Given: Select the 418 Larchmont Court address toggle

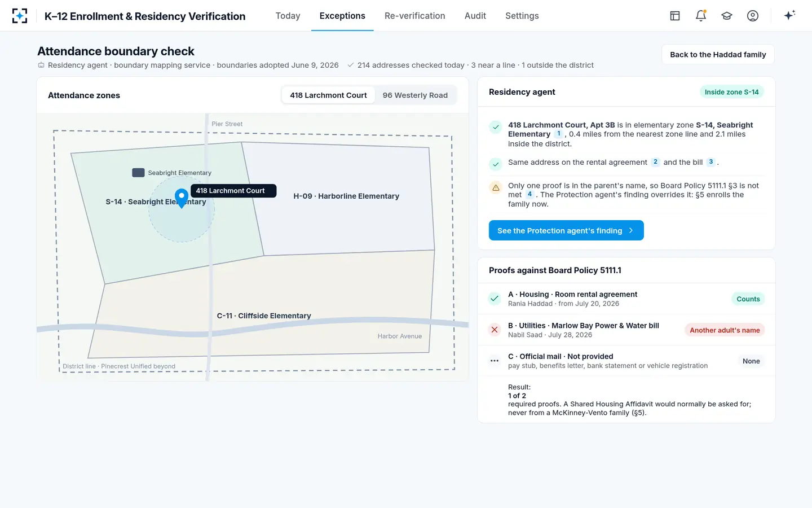Looking at the screenshot, I should point(328,95).
